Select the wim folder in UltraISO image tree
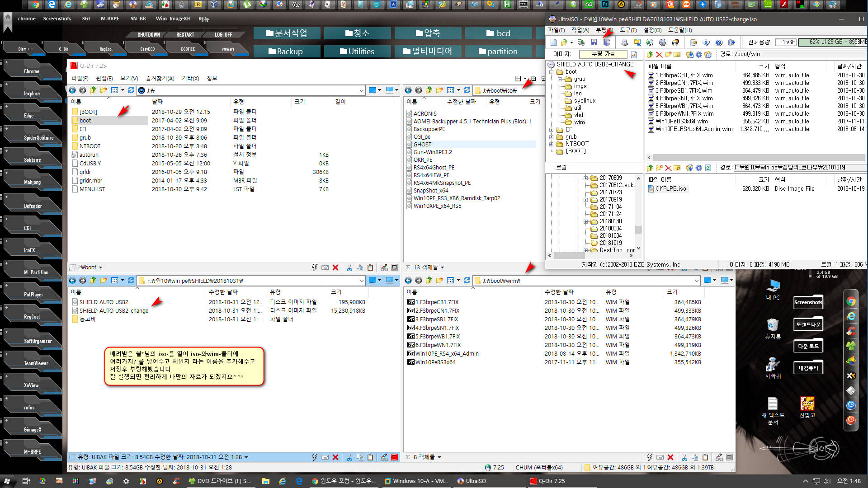The height and width of the screenshot is (488, 868). [579, 122]
